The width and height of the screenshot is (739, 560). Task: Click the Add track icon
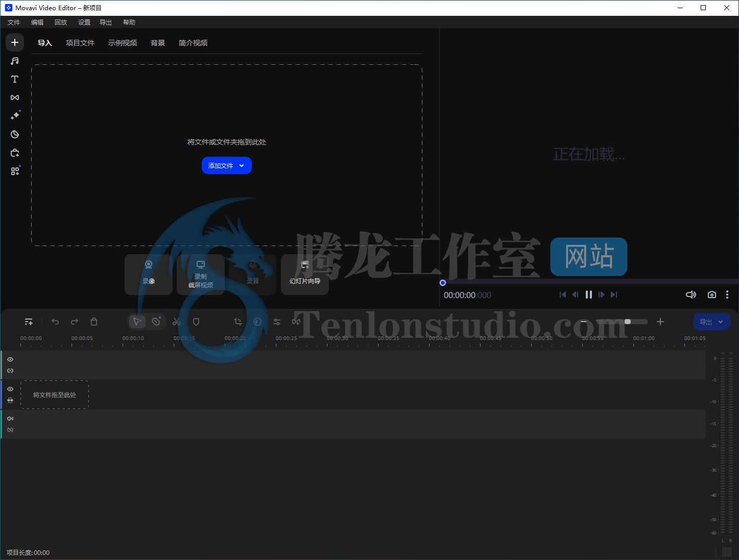(x=29, y=322)
